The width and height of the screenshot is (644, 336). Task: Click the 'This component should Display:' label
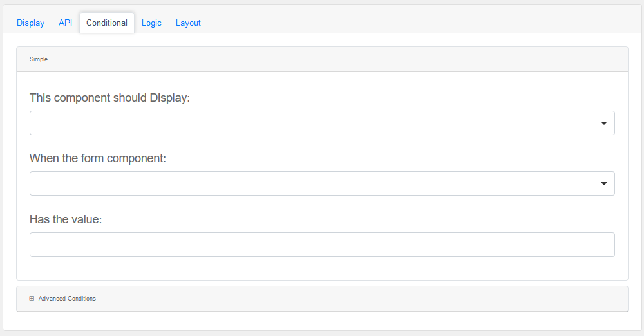(109, 98)
